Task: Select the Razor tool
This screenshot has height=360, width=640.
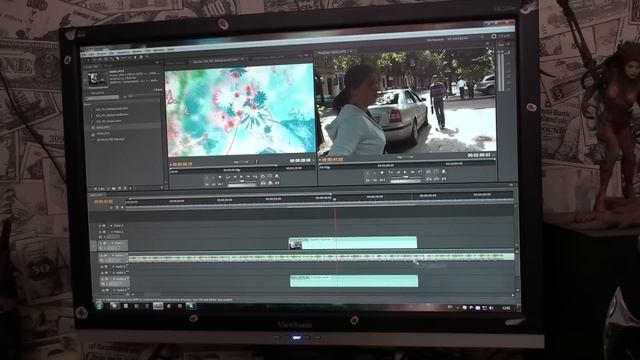Action: point(118,58)
